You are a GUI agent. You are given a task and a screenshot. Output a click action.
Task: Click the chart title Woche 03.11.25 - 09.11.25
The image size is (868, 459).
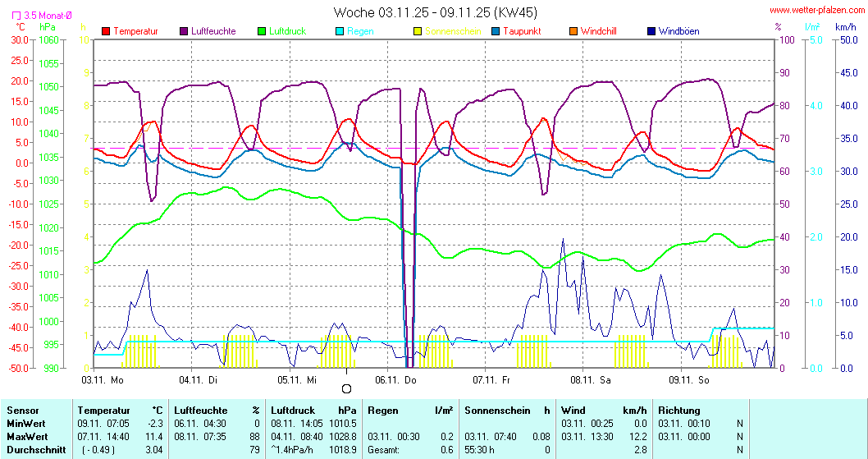(x=435, y=12)
